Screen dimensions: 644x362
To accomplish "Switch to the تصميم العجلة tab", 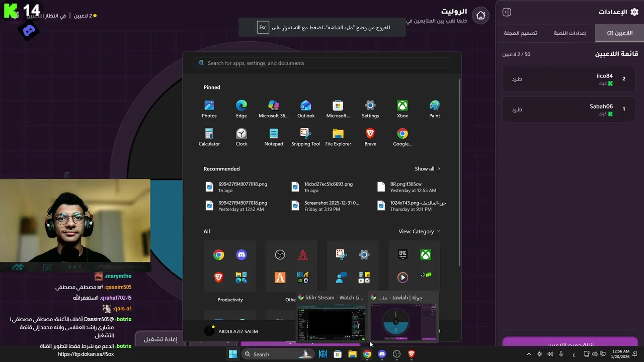I will [521, 33].
